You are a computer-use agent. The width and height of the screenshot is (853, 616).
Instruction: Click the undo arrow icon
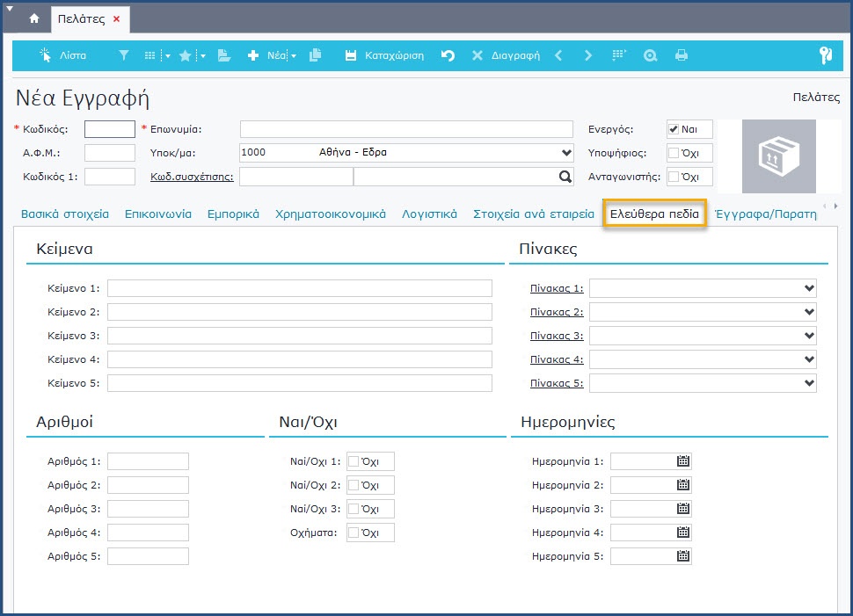tap(448, 55)
